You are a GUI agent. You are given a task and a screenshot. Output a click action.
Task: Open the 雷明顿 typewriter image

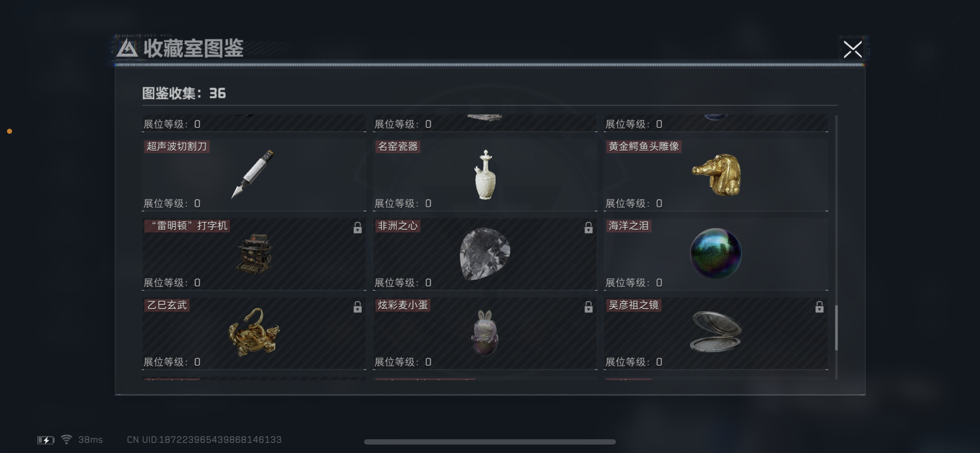254,253
